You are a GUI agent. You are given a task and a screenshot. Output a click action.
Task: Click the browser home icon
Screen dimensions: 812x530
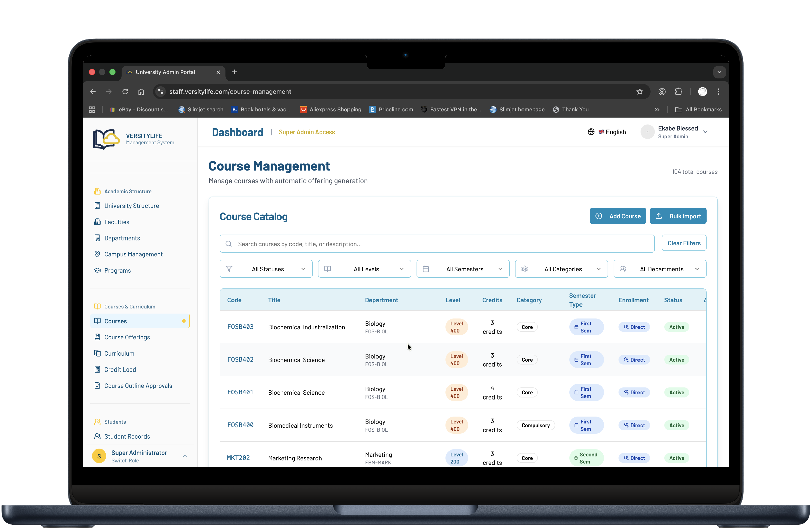(x=141, y=92)
